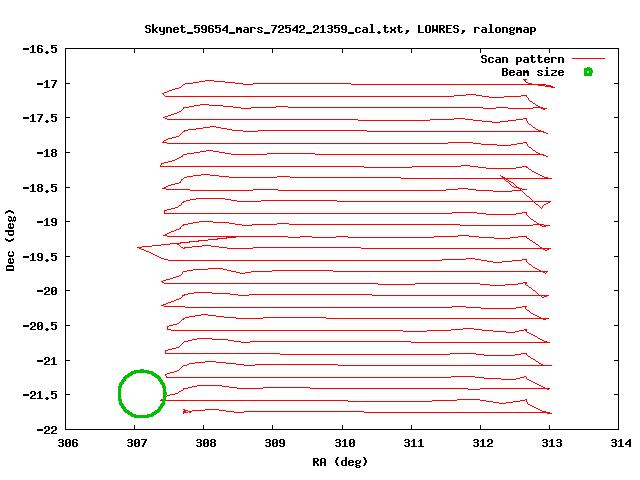The image size is (640, 480).
Task: Click the -17 y-axis tick label
Action: tap(47, 84)
